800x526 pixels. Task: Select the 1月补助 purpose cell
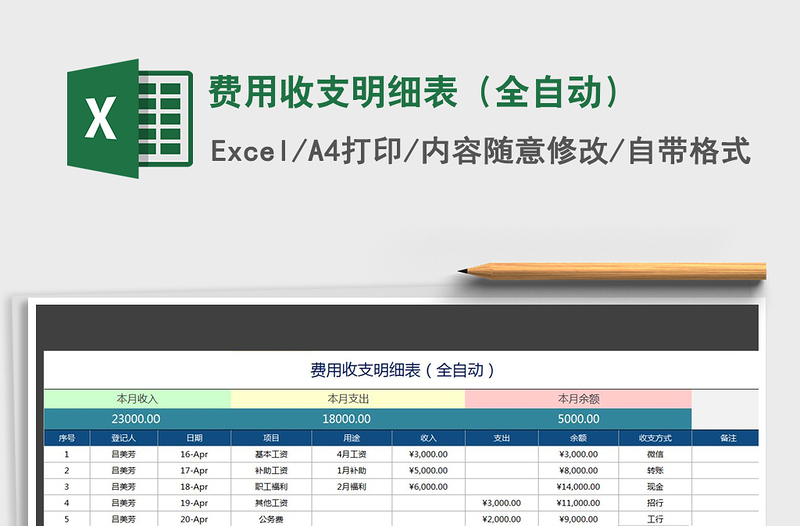point(352,470)
